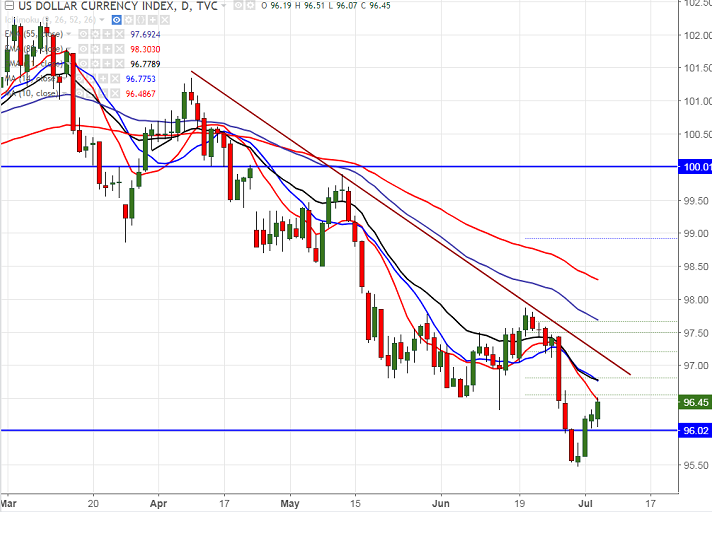Screen dimensions: 725x543
Task: Collapse the chart legend using the minus box
Action: [x=9, y=6]
